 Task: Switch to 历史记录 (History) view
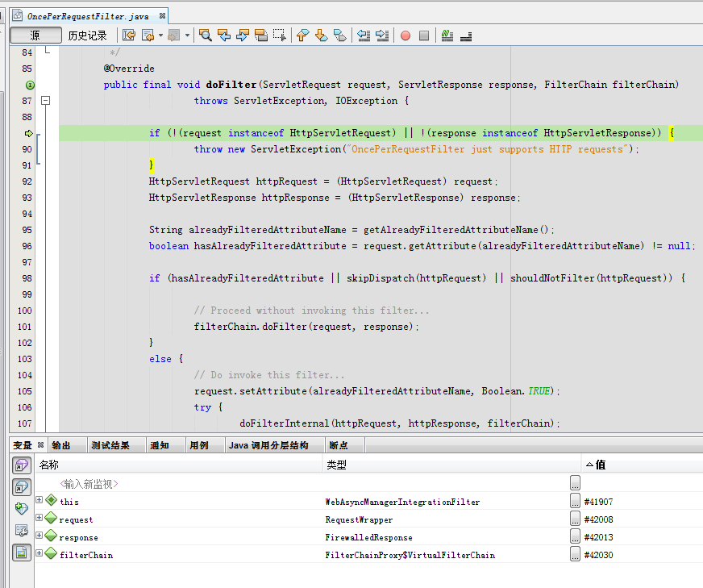click(87, 35)
